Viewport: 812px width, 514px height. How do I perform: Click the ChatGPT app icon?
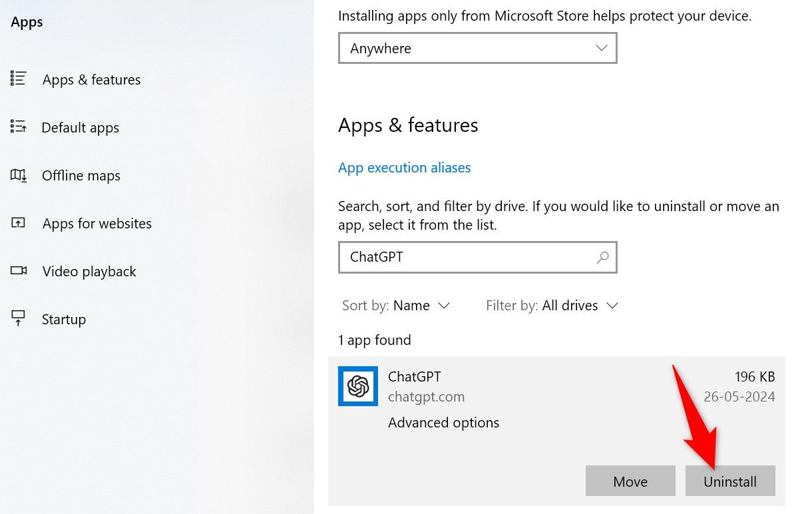[x=357, y=386]
